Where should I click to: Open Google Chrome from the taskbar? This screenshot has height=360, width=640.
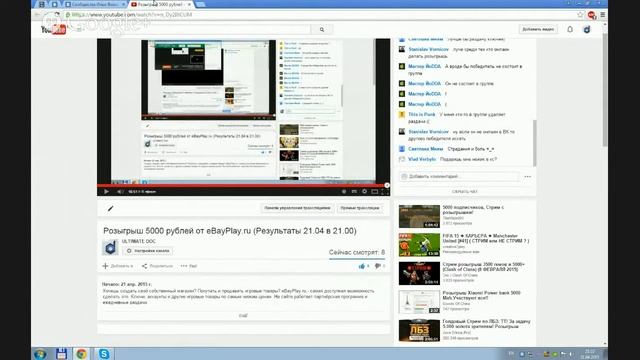82,354
